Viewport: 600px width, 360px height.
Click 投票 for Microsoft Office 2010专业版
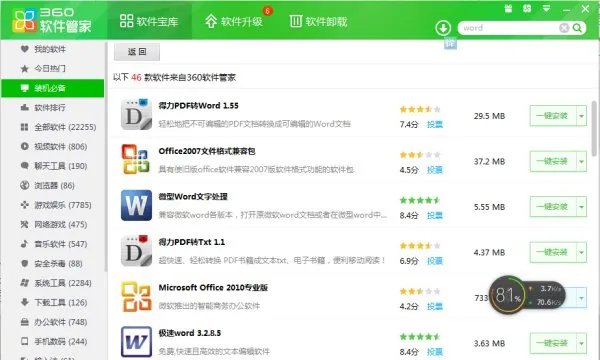coord(435,306)
